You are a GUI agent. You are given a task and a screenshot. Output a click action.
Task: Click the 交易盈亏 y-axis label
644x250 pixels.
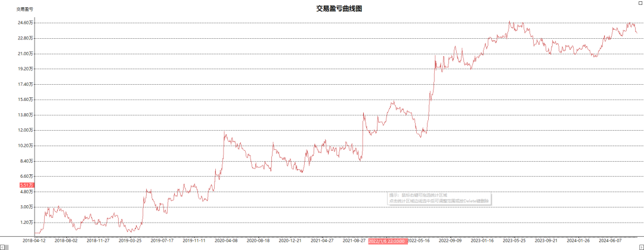coord(24,10)
